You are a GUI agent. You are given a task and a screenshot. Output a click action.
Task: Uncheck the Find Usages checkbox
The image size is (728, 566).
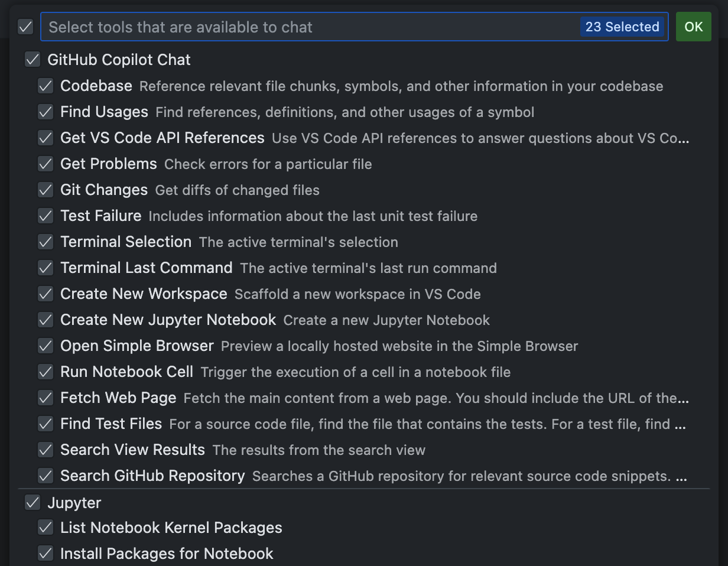[x=45, y=112]
